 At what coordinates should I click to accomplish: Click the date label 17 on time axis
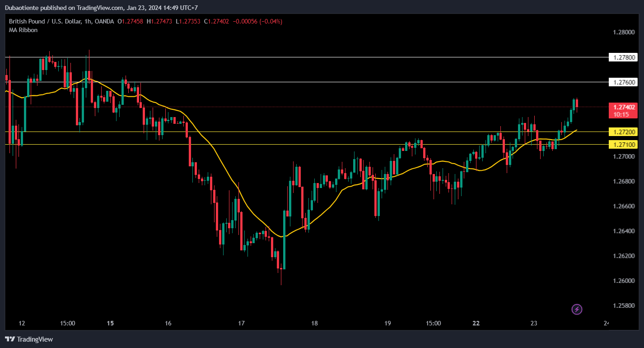point(242,324)
